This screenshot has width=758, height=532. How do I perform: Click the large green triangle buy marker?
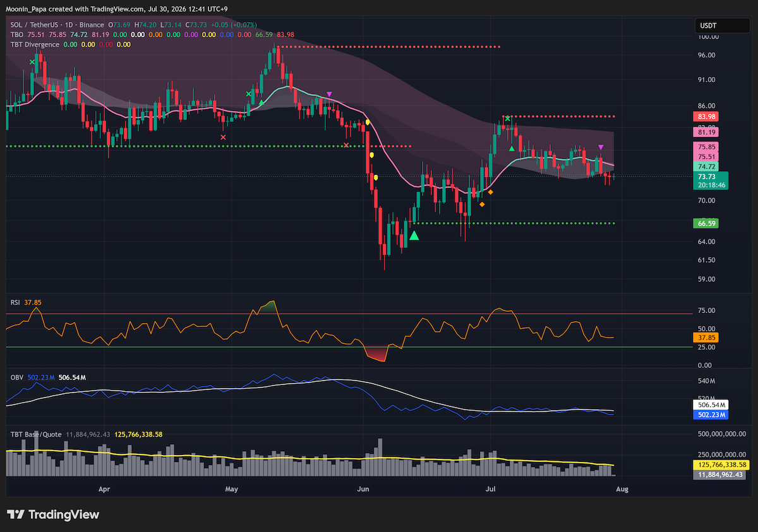tap(414, 235)
